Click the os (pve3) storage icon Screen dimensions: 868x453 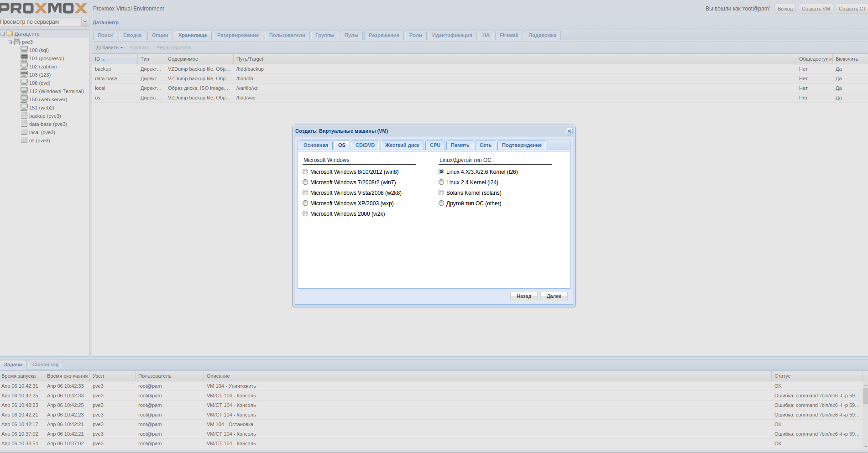click(x=24, y=141)
